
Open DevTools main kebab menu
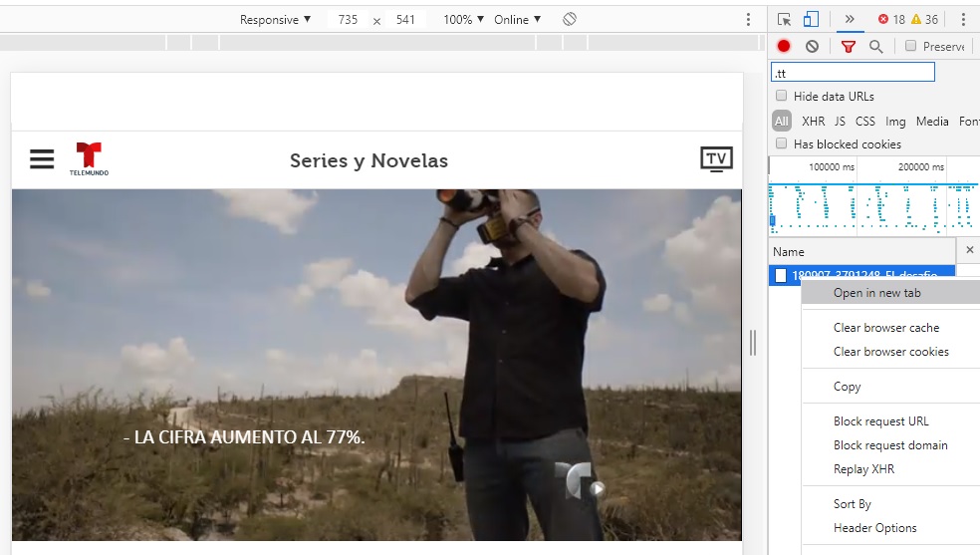click(963, 19)
